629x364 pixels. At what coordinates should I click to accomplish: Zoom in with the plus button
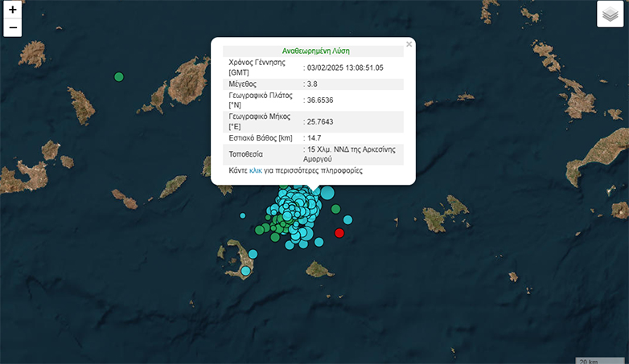(x=13, y=10)
